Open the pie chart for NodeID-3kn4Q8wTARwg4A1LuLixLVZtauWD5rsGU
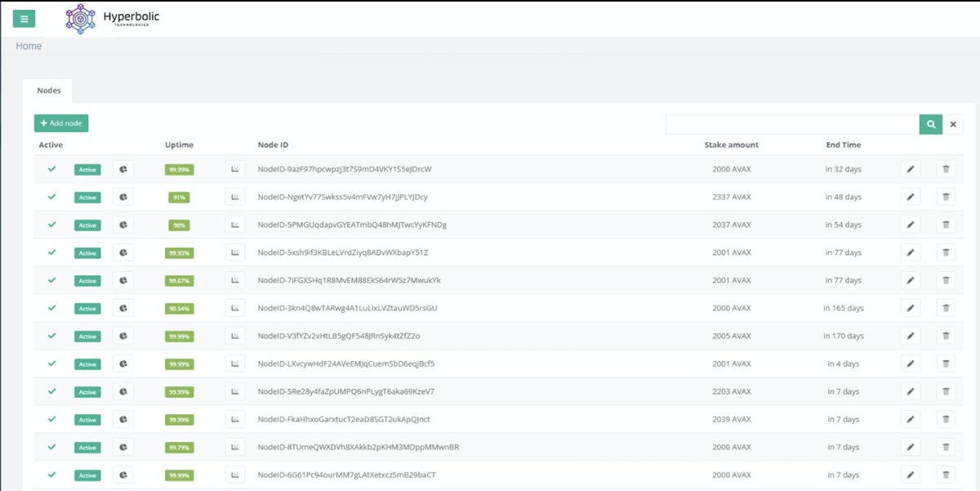Viewport: 980px width, 491px height. pyautogui.click(x=122, y=308)
